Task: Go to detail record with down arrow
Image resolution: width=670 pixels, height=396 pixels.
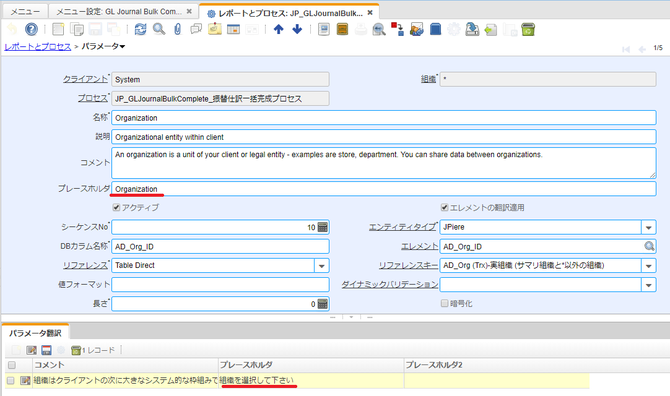Action: click(297, 29)
